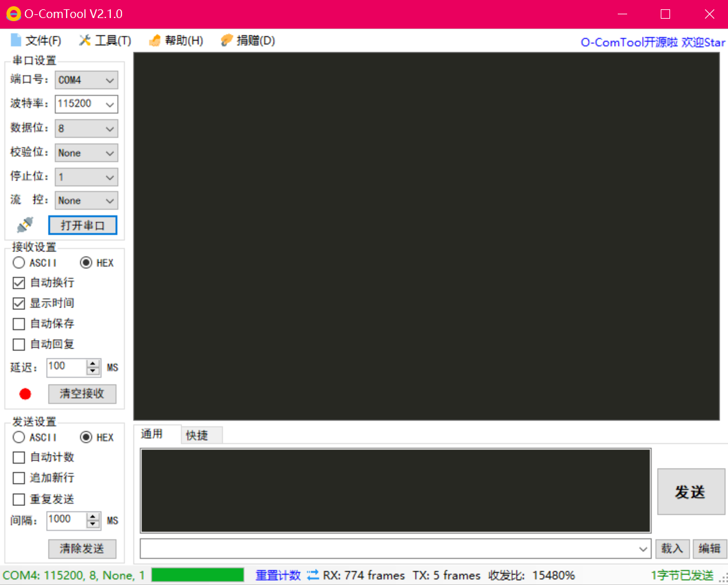The height and width of the screenshot is (585, 728).
Task: Click into the send data text area
Action: tap(395, 490)
